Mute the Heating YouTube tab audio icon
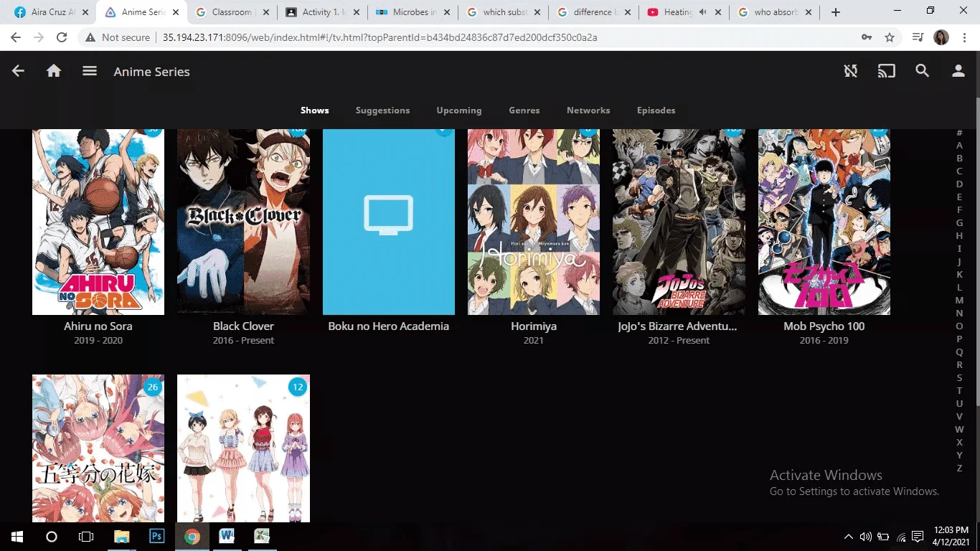Image resolution: width=980 pixels, height=551 pixels. [x=703, y=12]
